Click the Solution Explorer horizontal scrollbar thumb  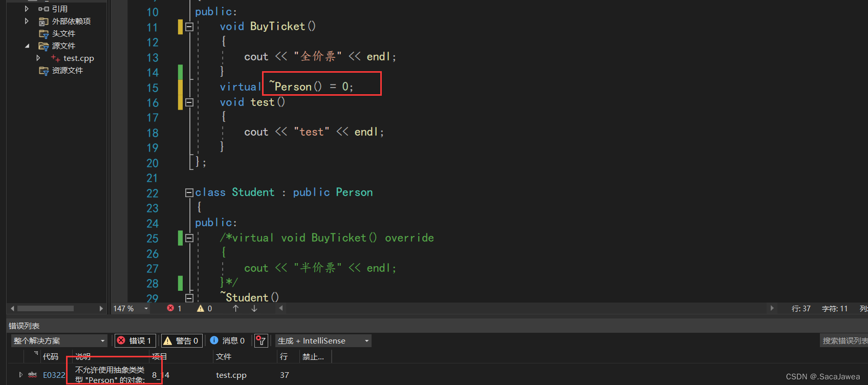(x=46, y=308)
